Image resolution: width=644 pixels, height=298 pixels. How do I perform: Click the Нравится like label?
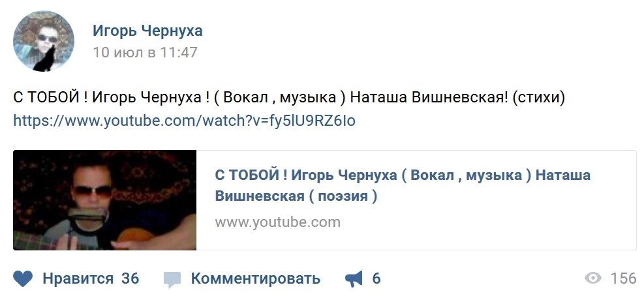coord(78,278)
